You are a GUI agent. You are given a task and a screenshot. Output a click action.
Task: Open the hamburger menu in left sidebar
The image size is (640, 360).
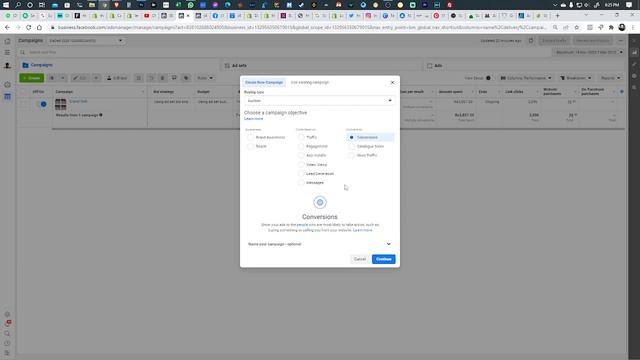coord(7,53)
